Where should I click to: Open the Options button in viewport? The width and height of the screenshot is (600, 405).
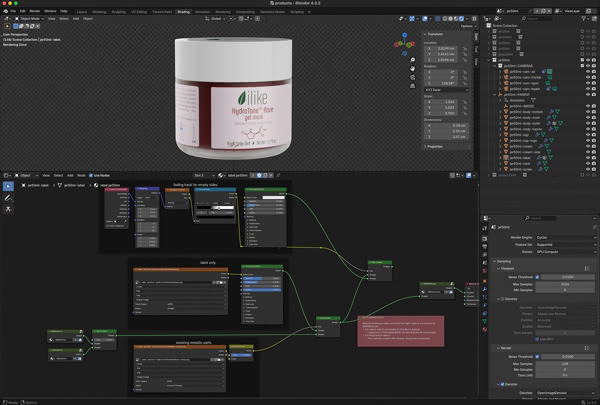pos(468,26)
